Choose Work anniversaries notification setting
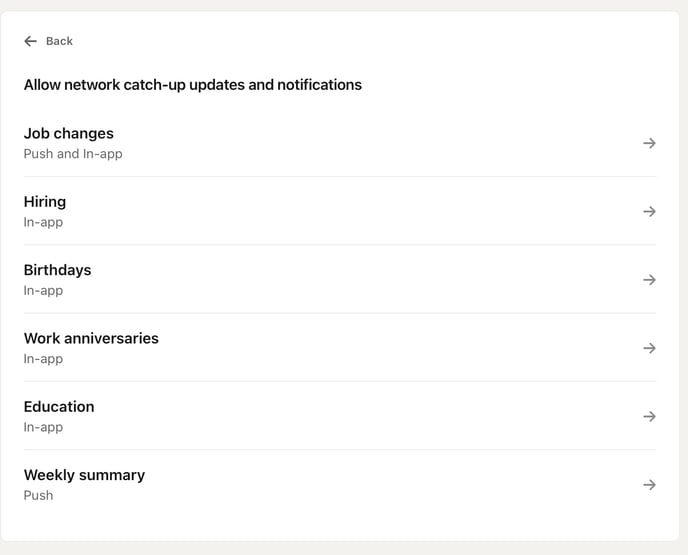688x555 pixels. 91,338
